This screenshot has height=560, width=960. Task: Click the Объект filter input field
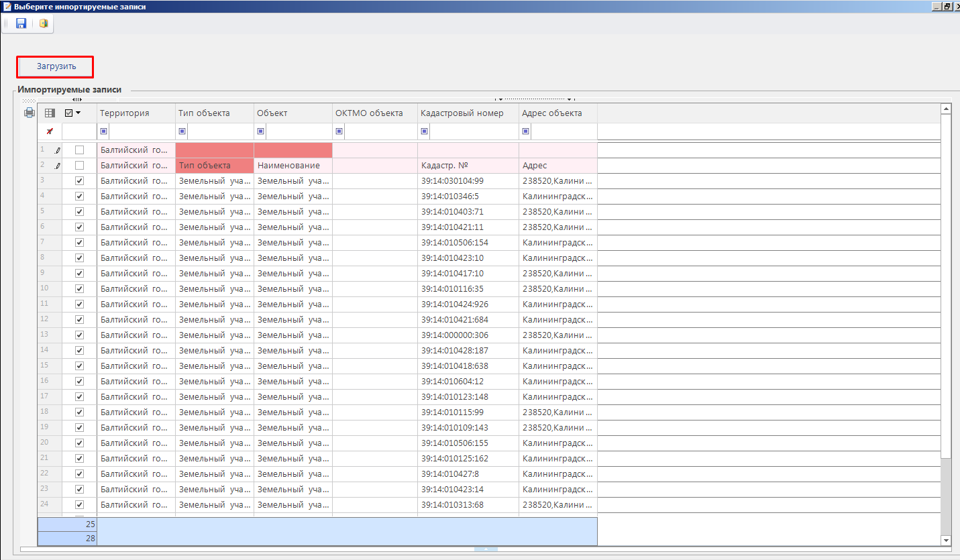(x=299, y=131)
